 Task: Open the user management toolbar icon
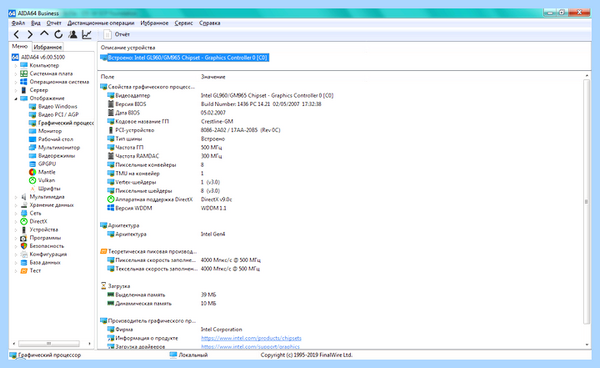coord(72,34)
